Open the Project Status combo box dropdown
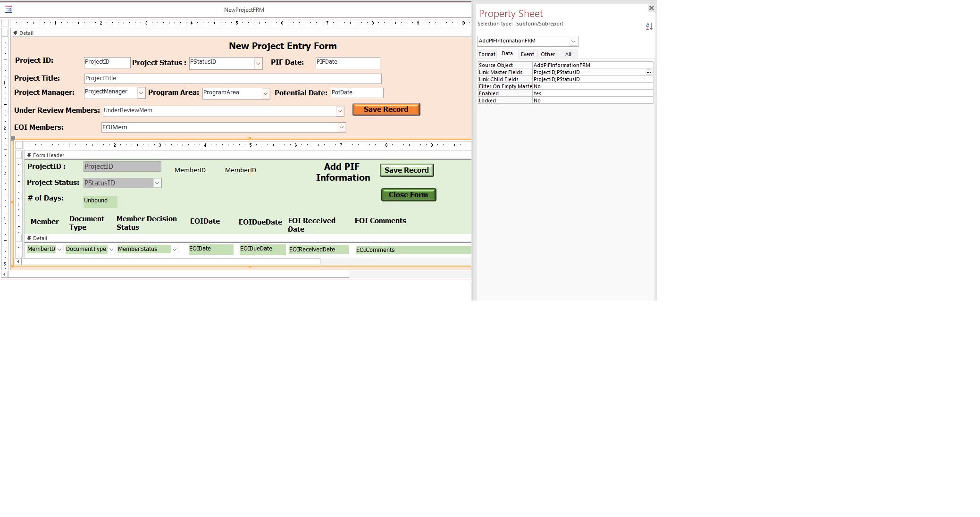980x517 pixels. (258, 63)
